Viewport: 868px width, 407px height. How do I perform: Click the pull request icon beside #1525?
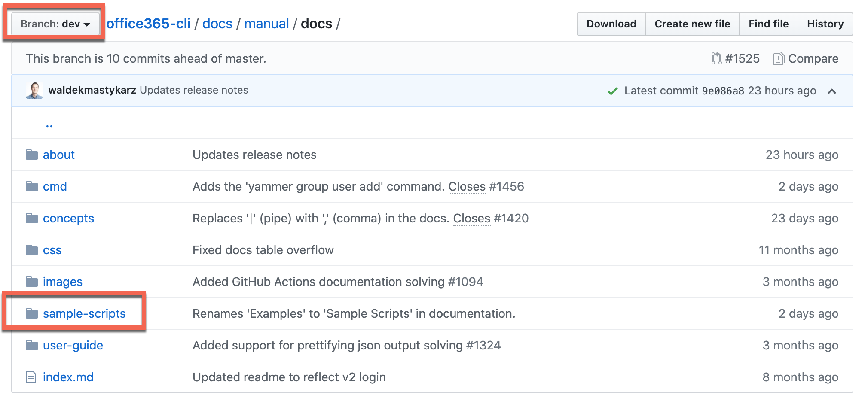click(716, 58)
